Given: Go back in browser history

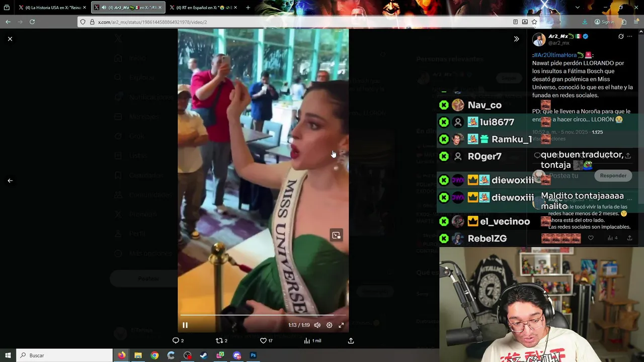Looking at the screenshot, I should pos(8,22).
